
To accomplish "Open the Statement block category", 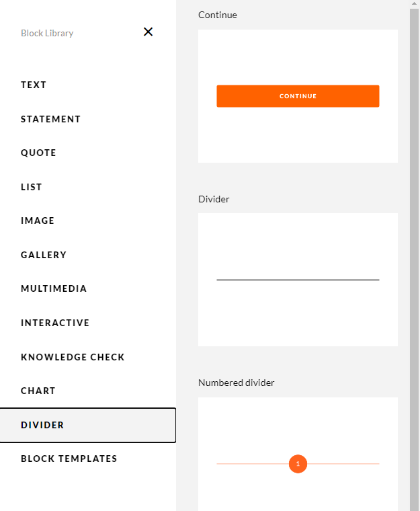I will point(50,119).
